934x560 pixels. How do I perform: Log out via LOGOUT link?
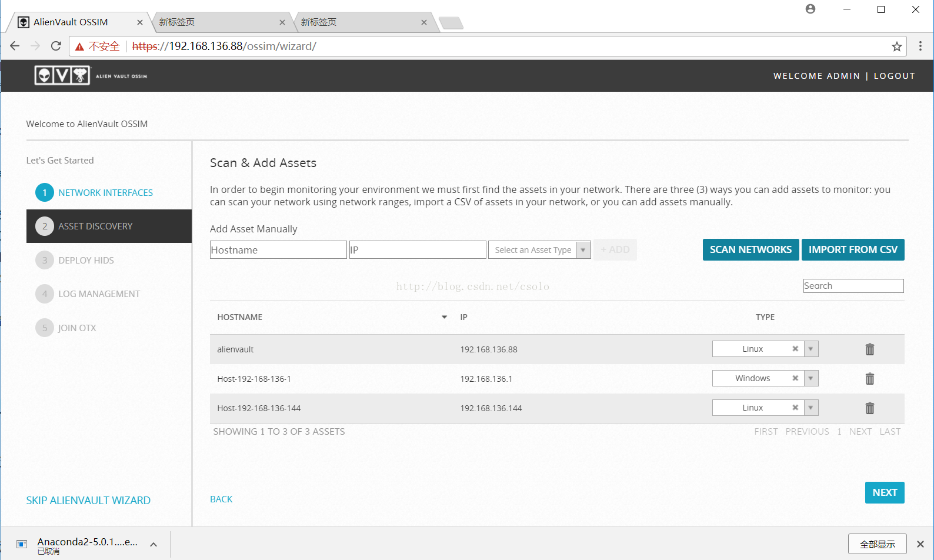(x=894, y=76)
